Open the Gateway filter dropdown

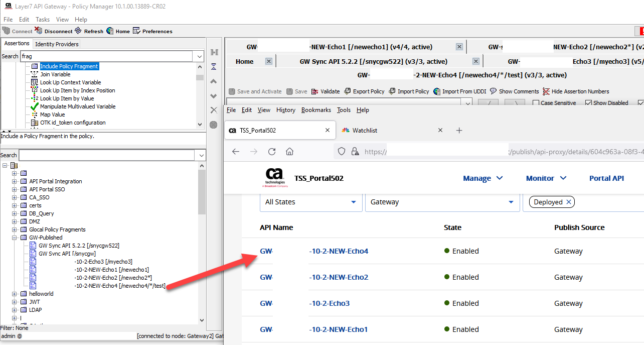(442, 202)
